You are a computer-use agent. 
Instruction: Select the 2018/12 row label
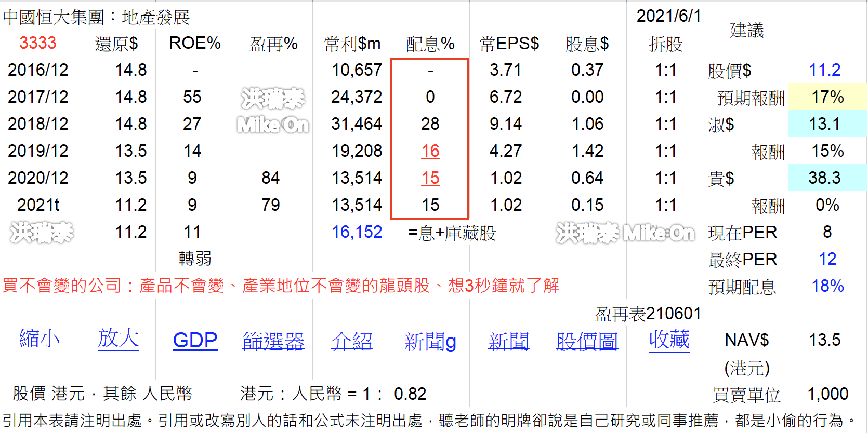click(x=38, y=124)
